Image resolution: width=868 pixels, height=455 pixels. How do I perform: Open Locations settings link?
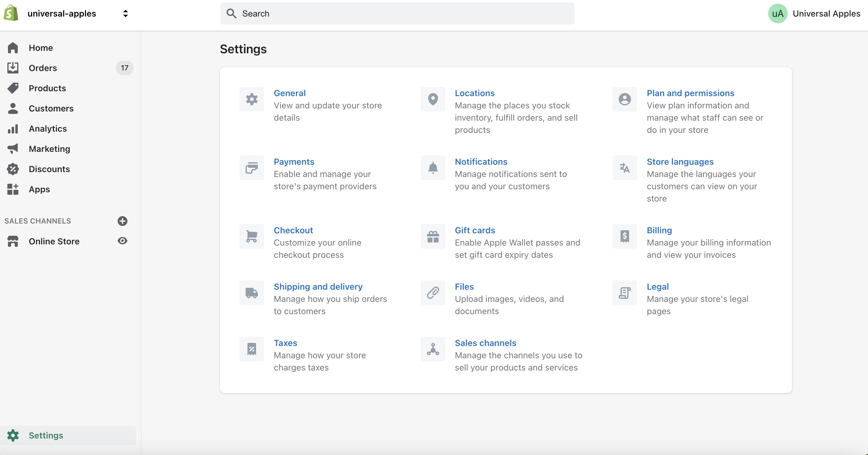pos(474,93)
